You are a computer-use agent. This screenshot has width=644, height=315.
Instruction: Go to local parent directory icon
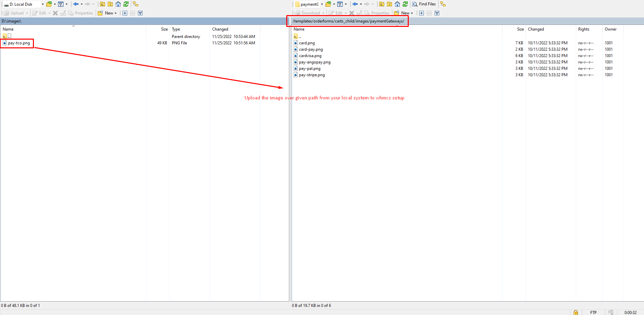point(102,4)
